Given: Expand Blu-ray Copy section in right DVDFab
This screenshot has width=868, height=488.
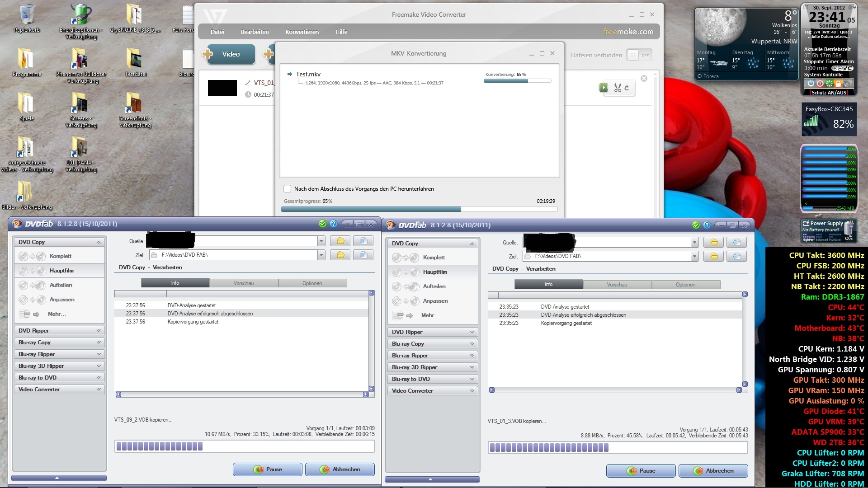Looking at the screenshot, I should tap(433, 344).
